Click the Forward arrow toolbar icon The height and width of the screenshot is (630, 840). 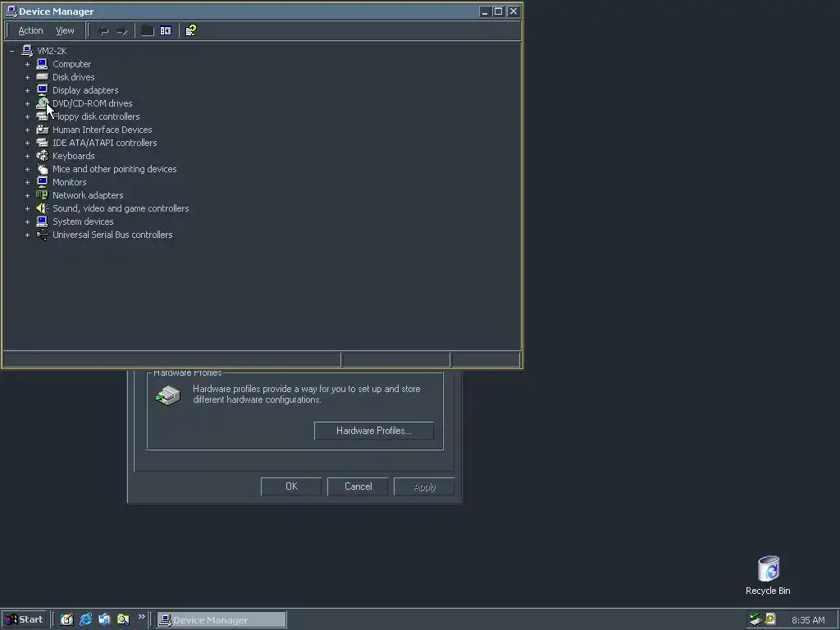pyautogui.click(x=122, y=31)
